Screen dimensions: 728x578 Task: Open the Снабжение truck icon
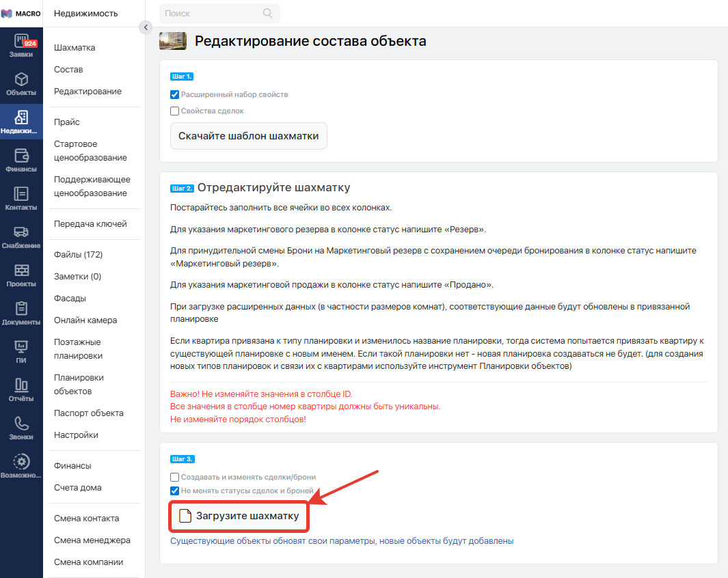pyautogui.click(x=21, y=233)
